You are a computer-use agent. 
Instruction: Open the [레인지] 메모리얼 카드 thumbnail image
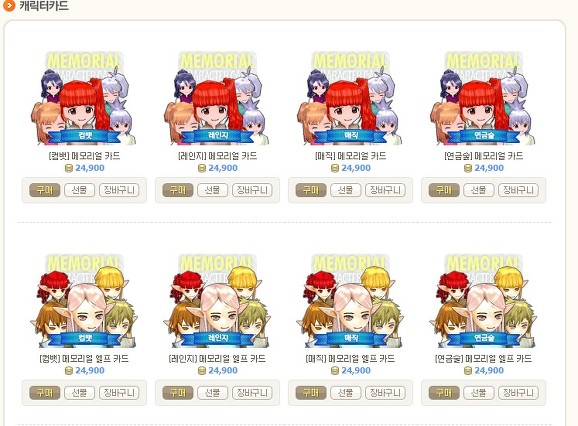[217, 98]
